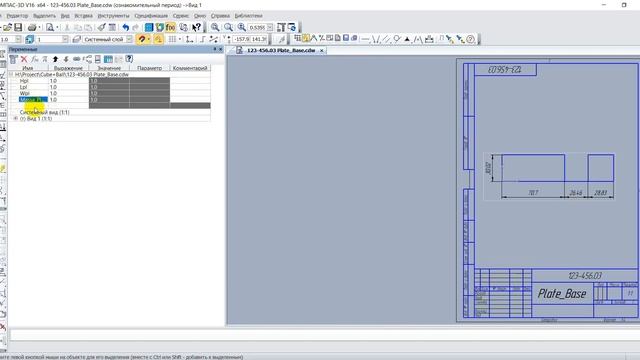Click the zoom out magnifier icon

coord(229,27)
